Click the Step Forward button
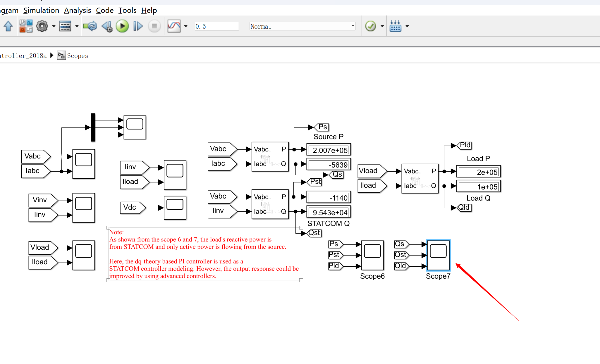The image size is (600, 364). click(x=138, y=26)
